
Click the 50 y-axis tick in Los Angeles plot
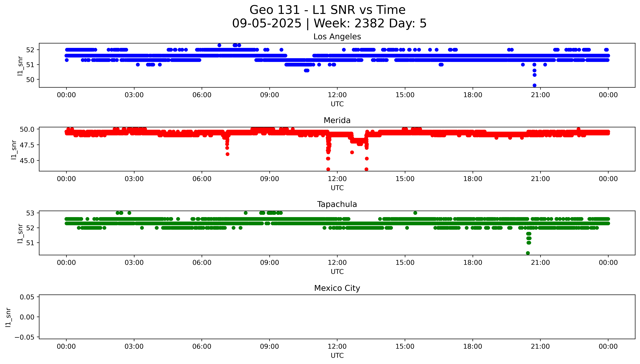(x=30, y=79)
